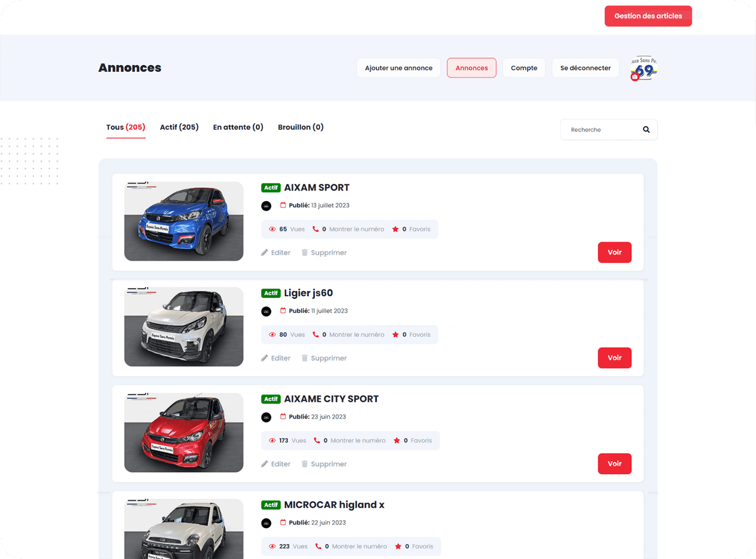Click the favorites star on AIXAM SPORT
This screenshot has height=559, width=756.
point(395,229)
